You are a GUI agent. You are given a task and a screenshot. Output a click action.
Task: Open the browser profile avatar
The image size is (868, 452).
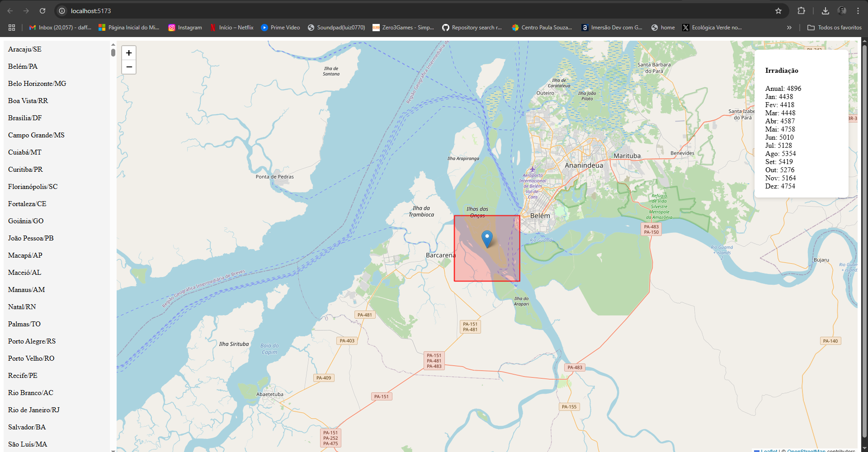coord(842,11)
